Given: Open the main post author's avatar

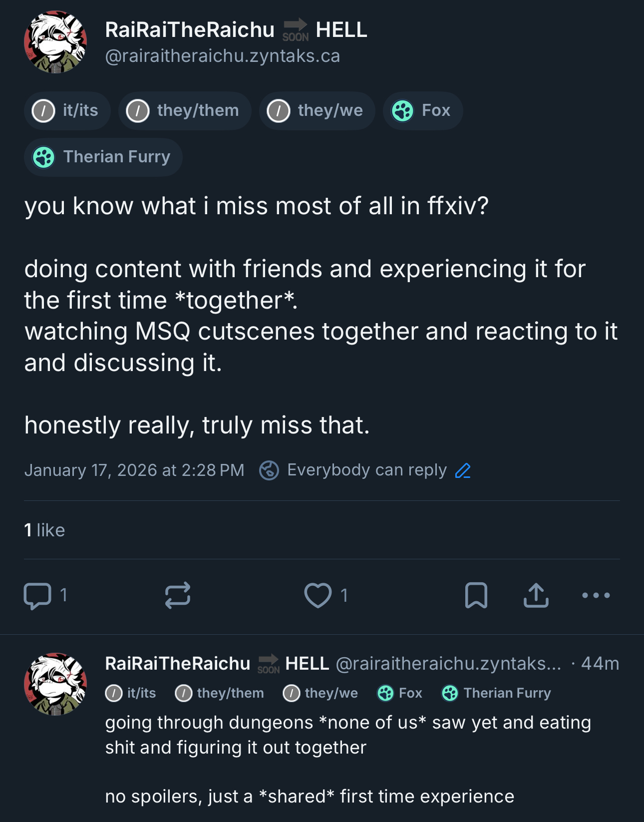Looking at the screenshot, I should (x=55, y=42).
